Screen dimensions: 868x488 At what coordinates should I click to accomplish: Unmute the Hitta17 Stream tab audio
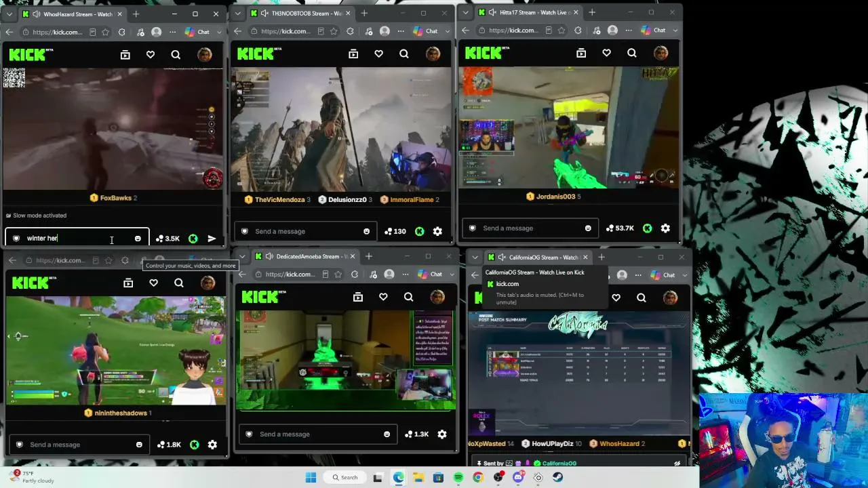pyautogui.click(x=492, y=12)
